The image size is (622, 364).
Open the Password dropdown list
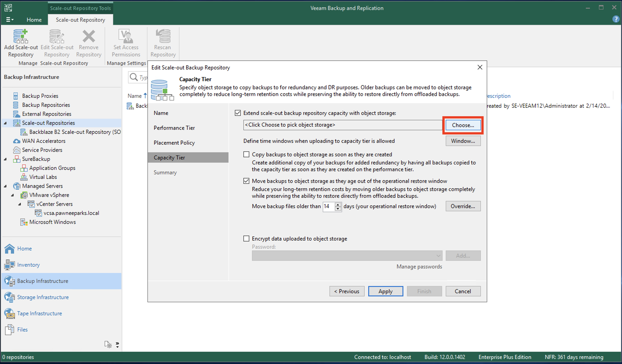(x=438, y=256)
